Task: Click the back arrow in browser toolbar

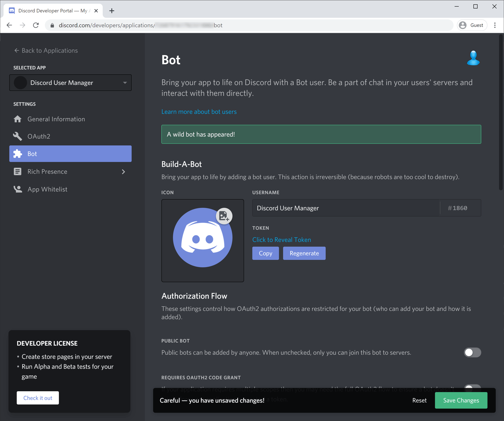Action: click(x=9, y=25)
